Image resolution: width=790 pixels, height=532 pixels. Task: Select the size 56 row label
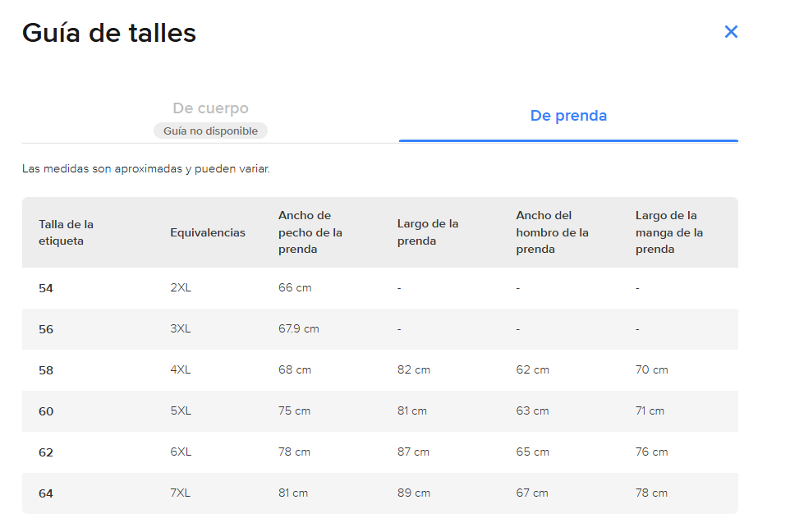pos(46,329)
